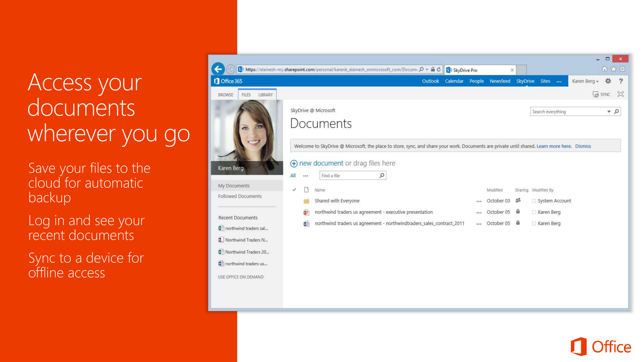Open help with the question mark icon
This screenshot has height=362, width=644.
[621, 81]
